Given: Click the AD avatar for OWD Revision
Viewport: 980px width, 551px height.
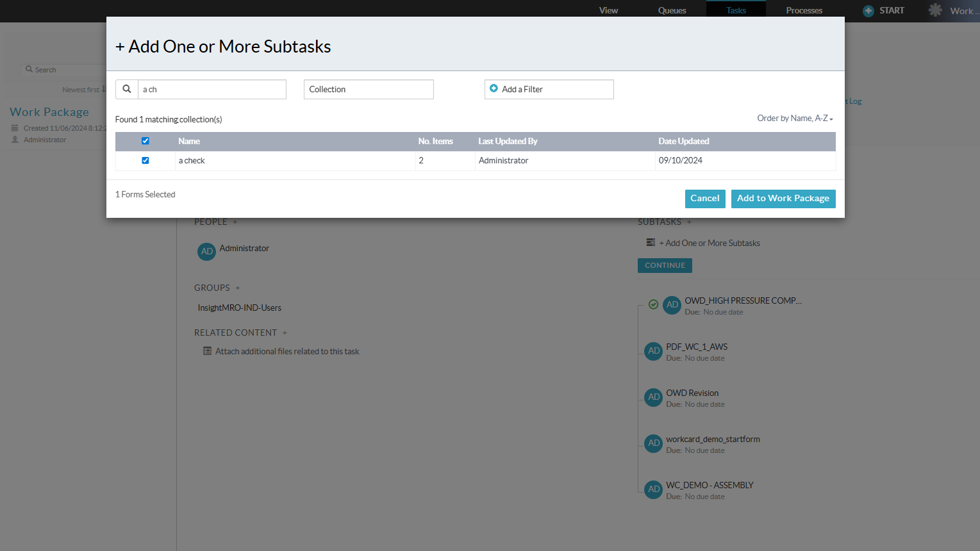Looking at the screenshot, I should tap(654, 397).
